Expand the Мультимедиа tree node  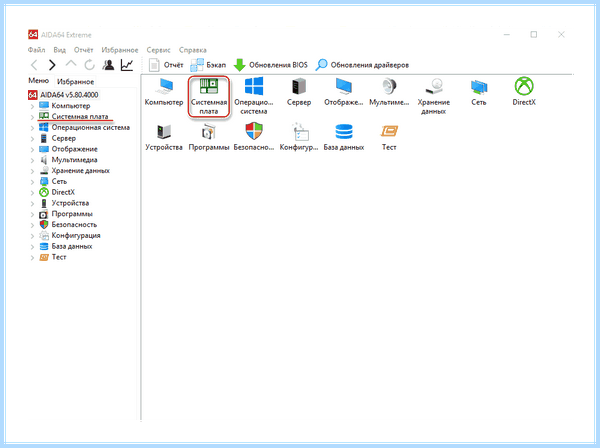pos(33,160)
